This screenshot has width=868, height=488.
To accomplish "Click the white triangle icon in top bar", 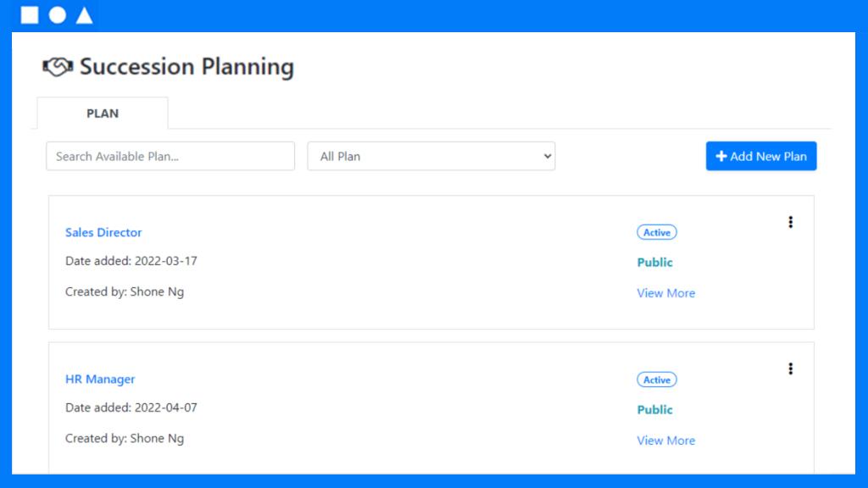I will (84, 15).
